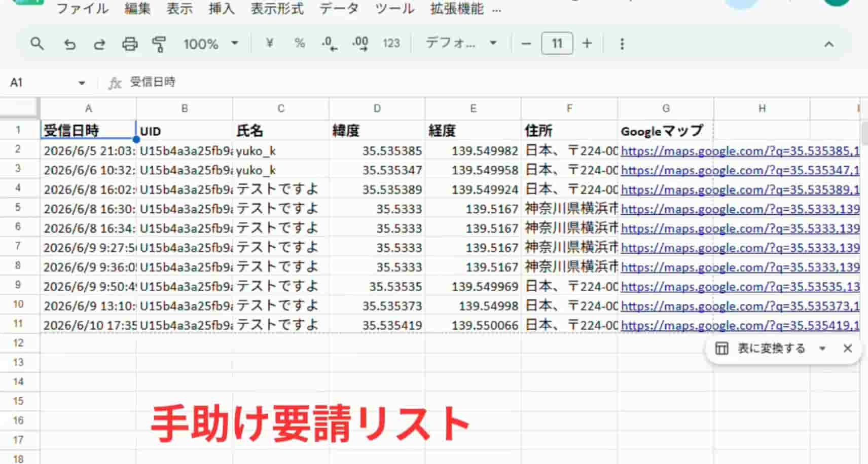Viewport: 868px width, 464px height.
Task: Open maps link with q=35.535389 in row 4
Action: coord(740,189)
